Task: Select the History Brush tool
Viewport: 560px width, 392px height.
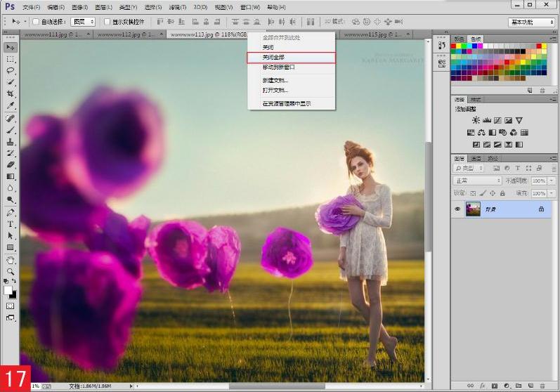Action: (x=11, y=153)
